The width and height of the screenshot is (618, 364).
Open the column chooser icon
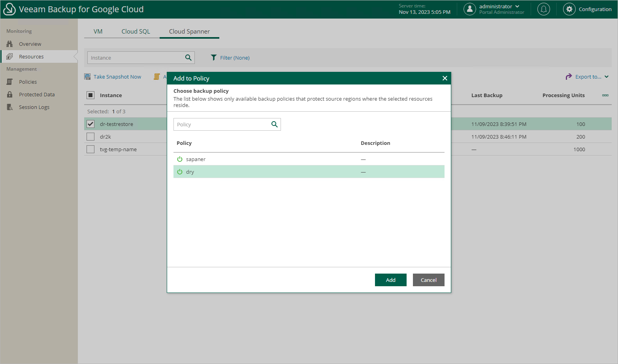click(x=605, y=95)
